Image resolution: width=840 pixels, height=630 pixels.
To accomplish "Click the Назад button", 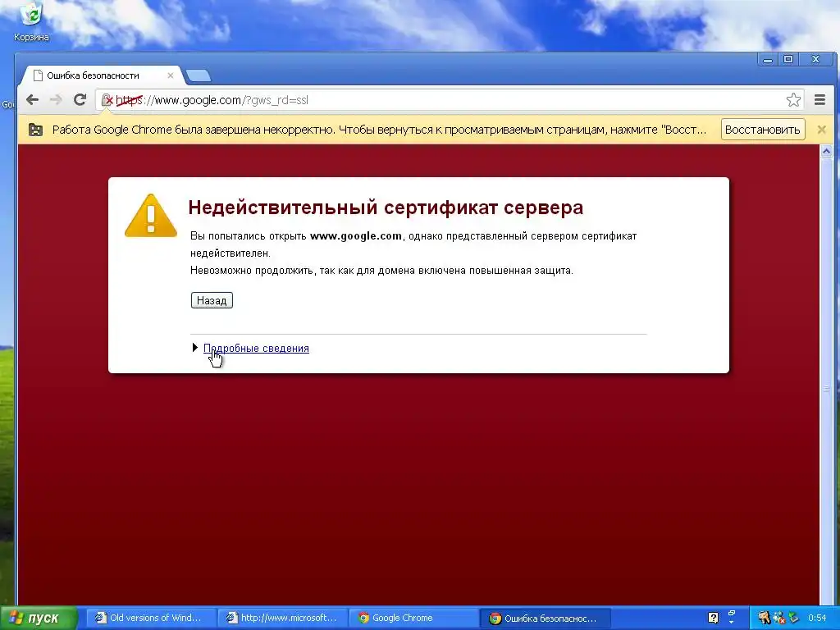I will point(212,300).
